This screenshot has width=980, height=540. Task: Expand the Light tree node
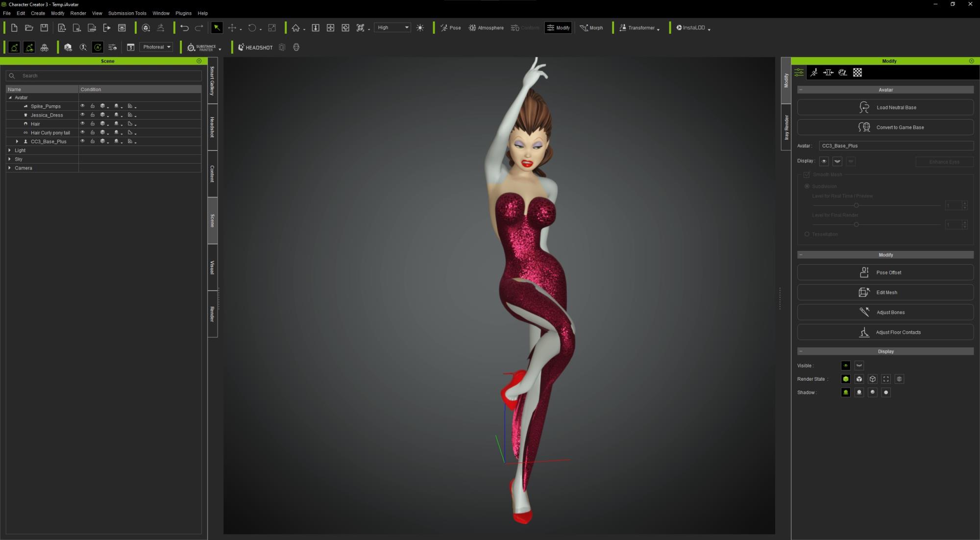pos(10,150)
